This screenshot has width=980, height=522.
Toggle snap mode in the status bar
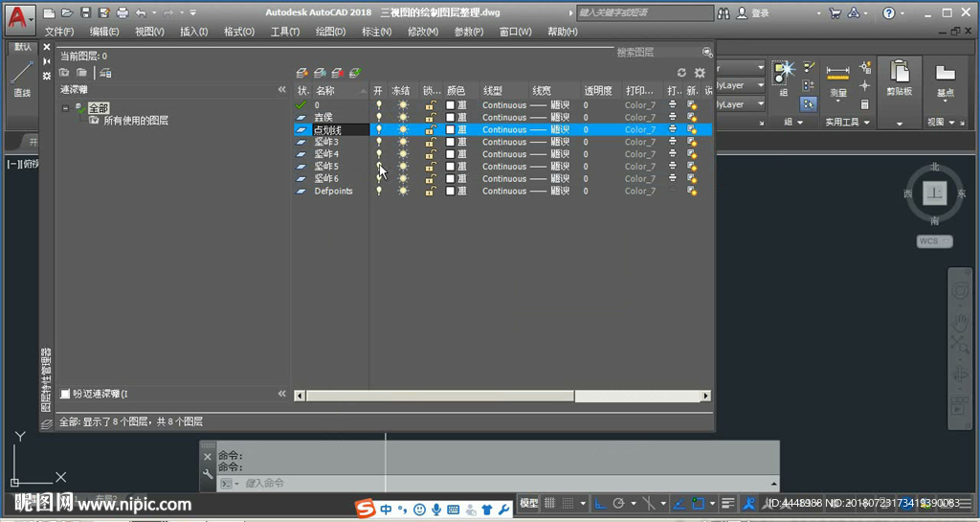pyautogui.click(x=568, y=503)
